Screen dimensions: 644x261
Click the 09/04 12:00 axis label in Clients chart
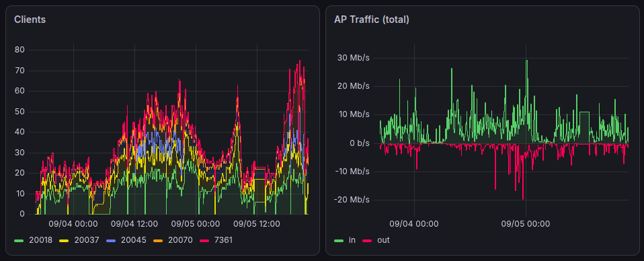134,224
